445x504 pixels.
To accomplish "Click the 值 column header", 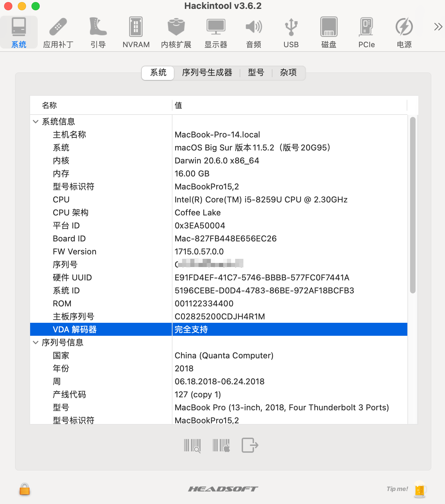I will [290, 105].
